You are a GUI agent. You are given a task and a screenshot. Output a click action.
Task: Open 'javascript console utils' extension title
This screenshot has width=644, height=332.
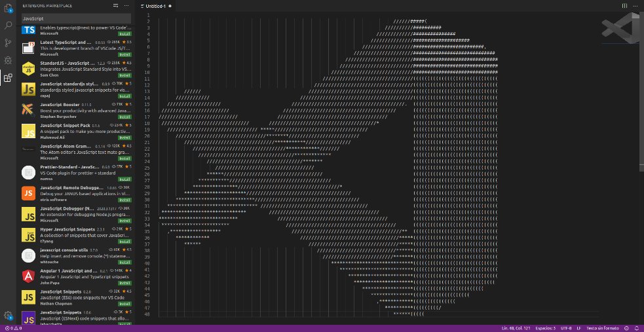64,250
